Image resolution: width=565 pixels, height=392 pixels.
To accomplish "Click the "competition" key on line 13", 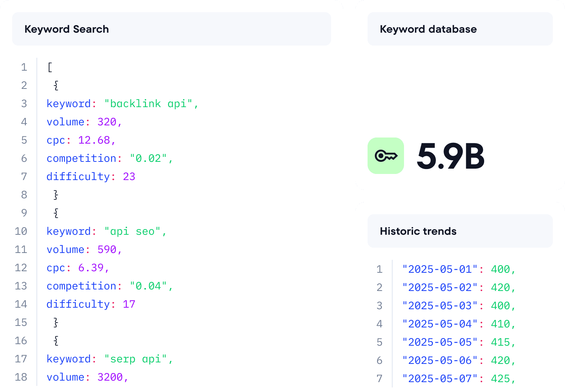I will [x=81, y=286].
